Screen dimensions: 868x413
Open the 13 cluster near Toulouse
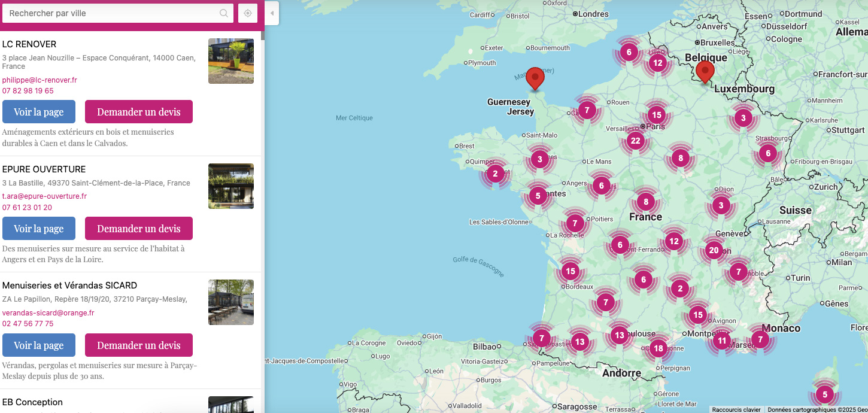[x=619, y=335]
